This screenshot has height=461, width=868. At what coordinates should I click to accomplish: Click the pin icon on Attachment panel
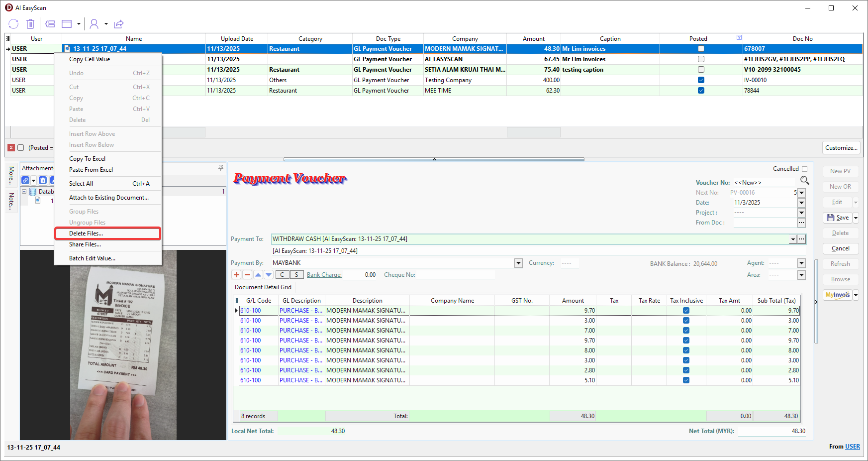pyautogui.click(x=221, y=168)
